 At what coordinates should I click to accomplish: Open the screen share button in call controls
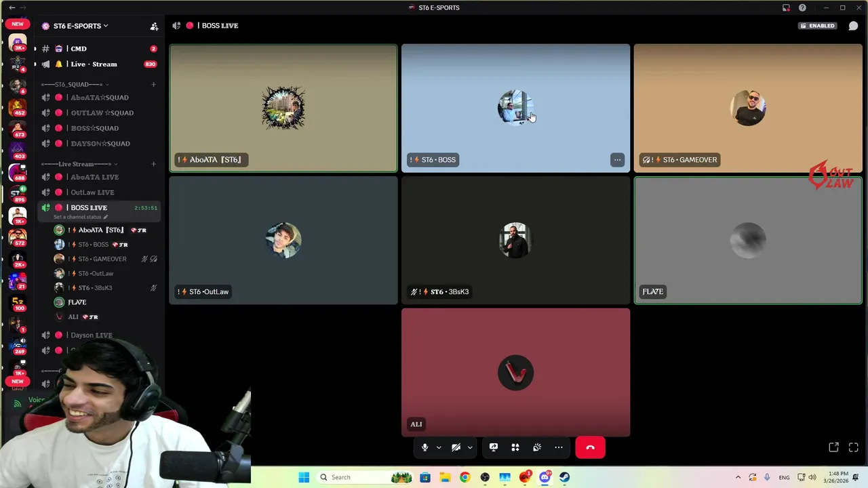494,447
